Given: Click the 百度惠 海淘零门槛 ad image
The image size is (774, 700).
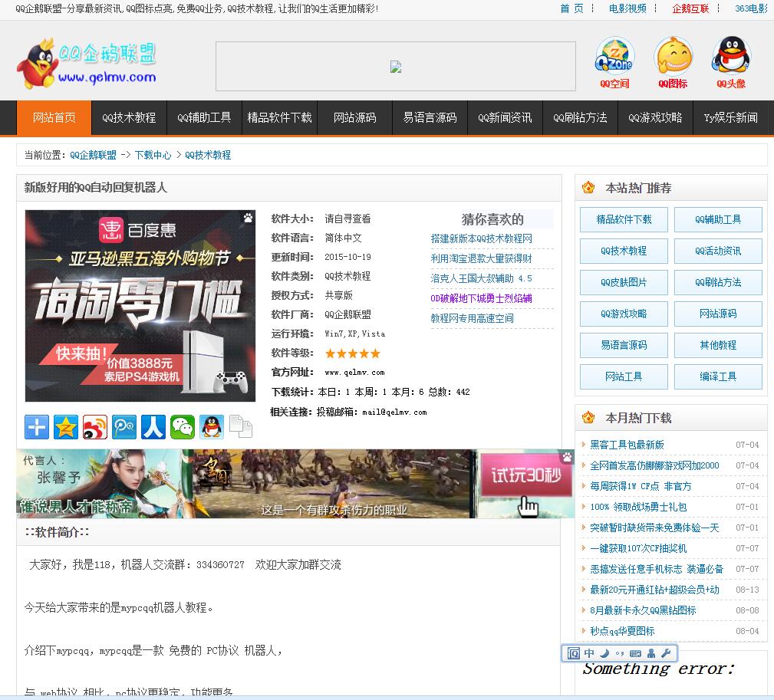Looking at the screenshot, I should tap(140, 306).
